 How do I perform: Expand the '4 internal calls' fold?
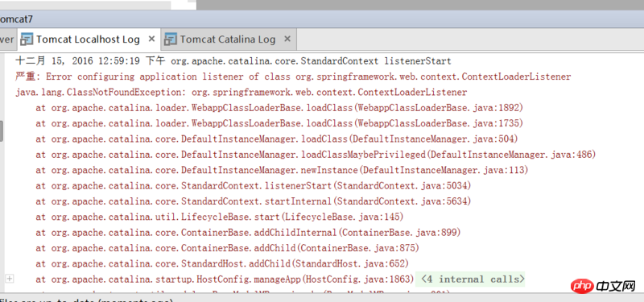point(471,279)
